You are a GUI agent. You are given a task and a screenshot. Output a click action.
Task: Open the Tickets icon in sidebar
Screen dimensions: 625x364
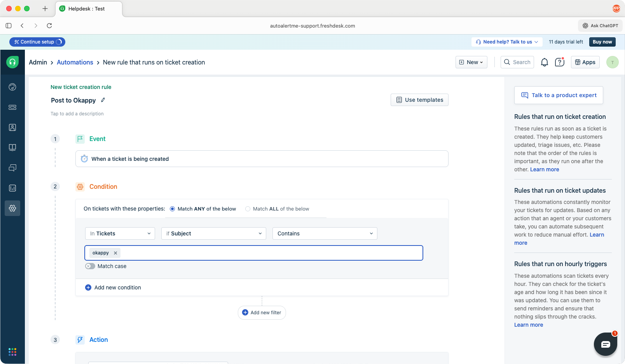12,107
